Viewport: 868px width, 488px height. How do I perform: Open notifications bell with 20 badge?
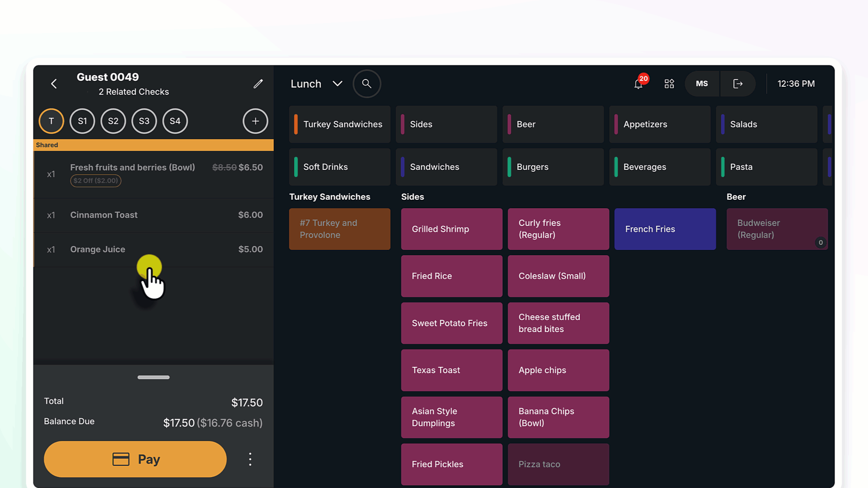[639, 83]
